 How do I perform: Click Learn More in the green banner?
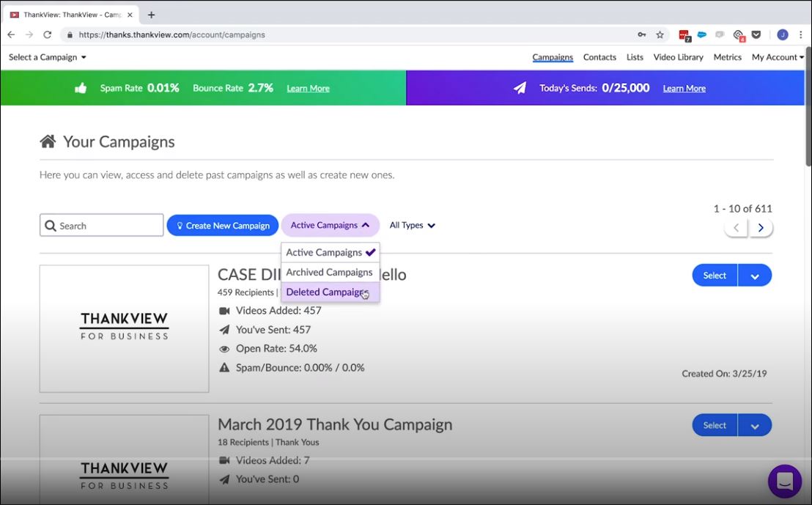307,87
